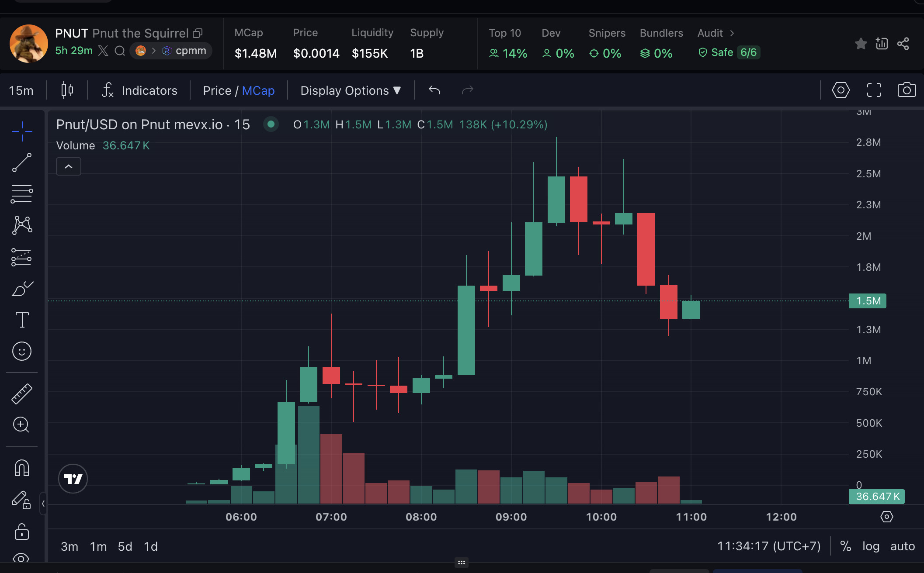924x573 pixels.
Task: Open the chart-plus icon beside the star
Action: pos(882,44)
